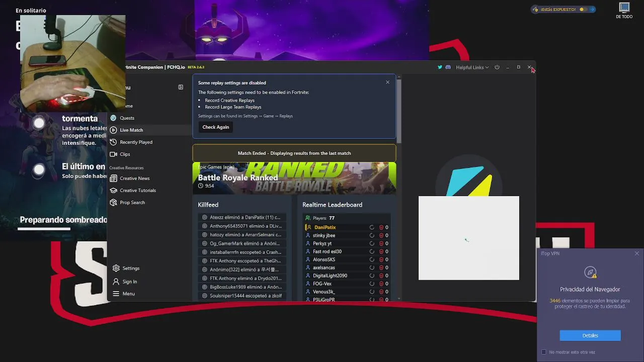Click the compass privacy icon in iTop VPN popup

pos(591,273)
